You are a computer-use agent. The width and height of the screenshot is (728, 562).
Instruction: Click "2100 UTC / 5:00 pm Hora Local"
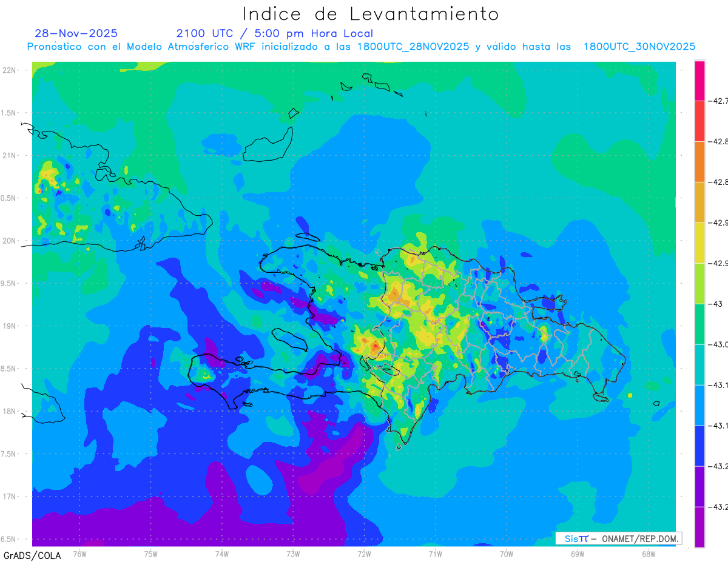(x=275, y=33)
